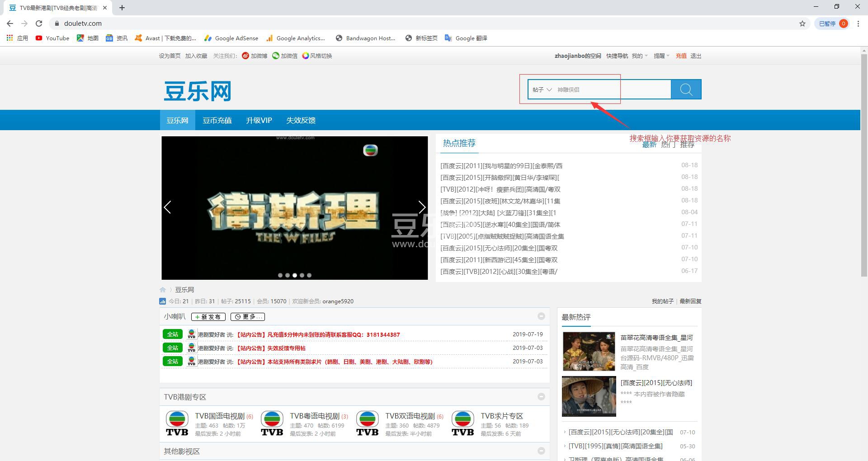Screen dimensions: 868x461
Task: Select the fifth carousel dot
Action: click(x=309, y=275)
